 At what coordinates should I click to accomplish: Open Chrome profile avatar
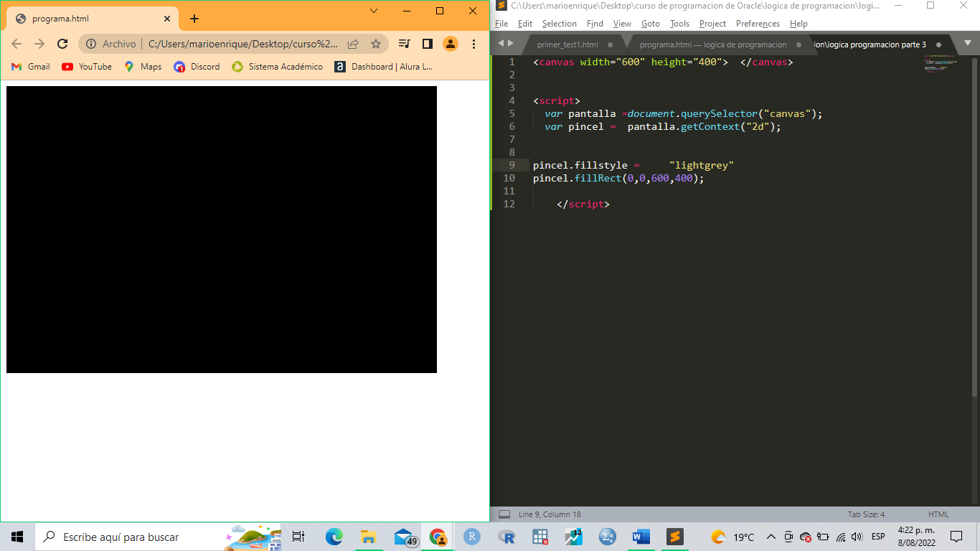tap(451, 44)
